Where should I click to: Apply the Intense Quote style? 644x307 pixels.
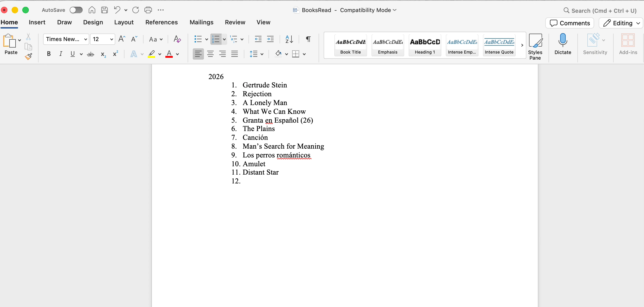[499, 45]
